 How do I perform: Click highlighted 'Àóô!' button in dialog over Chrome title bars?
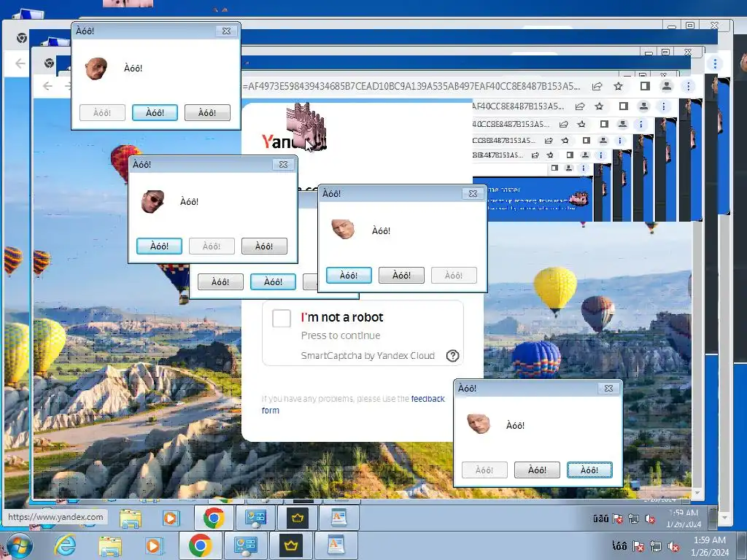point(155,113)
